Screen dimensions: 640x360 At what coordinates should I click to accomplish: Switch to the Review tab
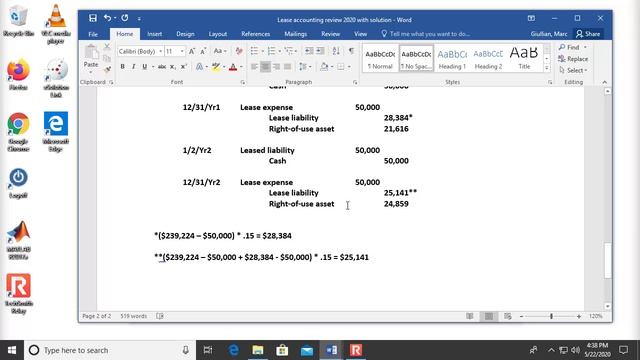[330, 34]
